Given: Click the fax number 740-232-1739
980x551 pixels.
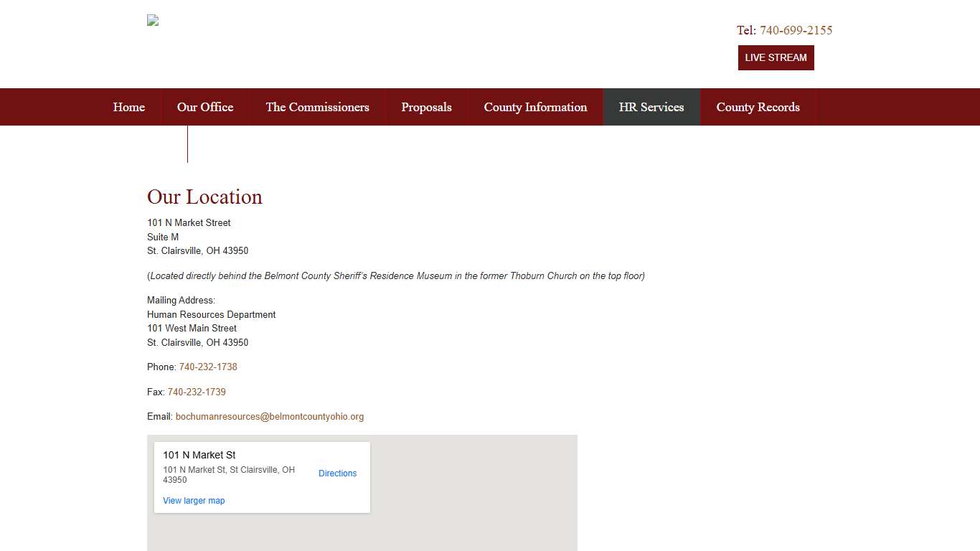Looking at the screenshot, I should [197, 392].
